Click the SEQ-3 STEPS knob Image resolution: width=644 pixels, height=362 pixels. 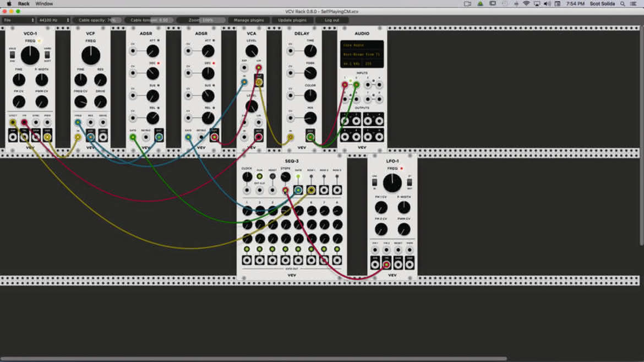(286, 177)
